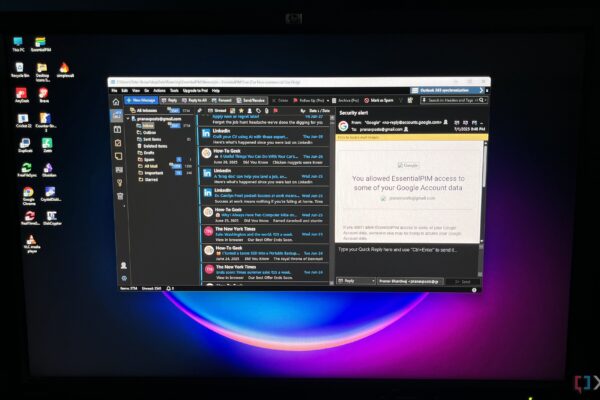Click the email preview vertical scrollbar
Viewport: 600px width, 400px height.
[485, 191]
